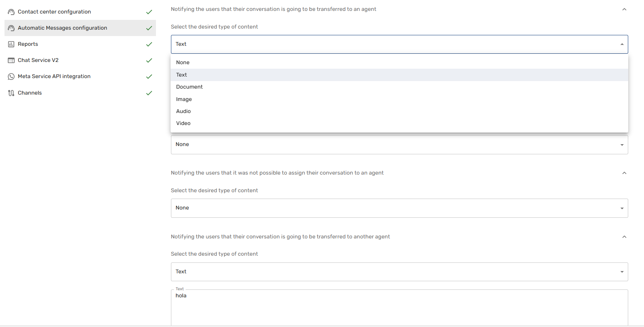Collapse the transferred to an agent section
Screen dimensions: 644x327
click(624, 9)
